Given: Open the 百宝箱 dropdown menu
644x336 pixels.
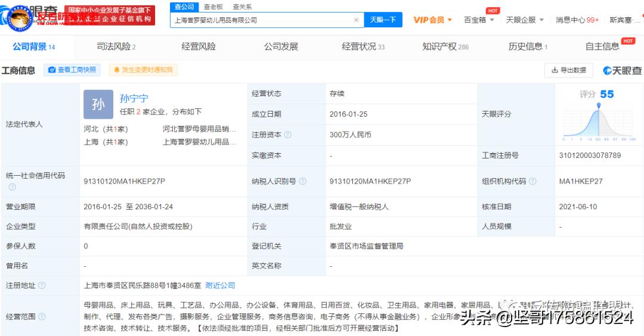Looking at the screenshot, I should tap(479, 20).
